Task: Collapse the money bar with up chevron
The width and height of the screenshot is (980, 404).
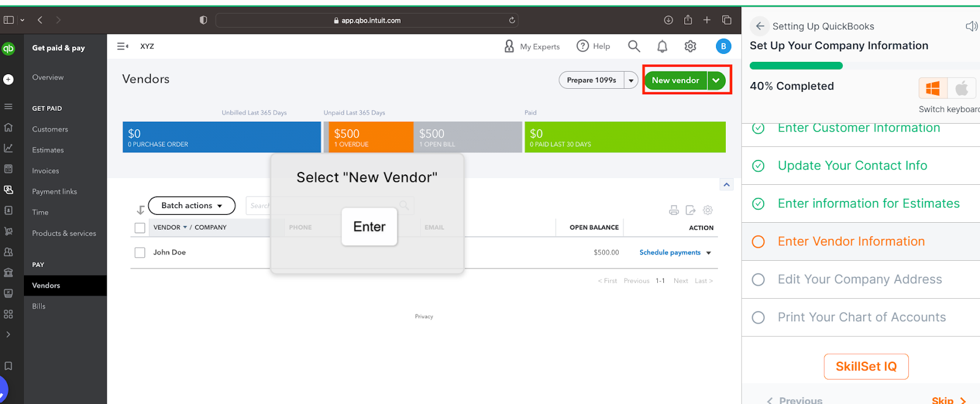Action: (x=726, y=184)
